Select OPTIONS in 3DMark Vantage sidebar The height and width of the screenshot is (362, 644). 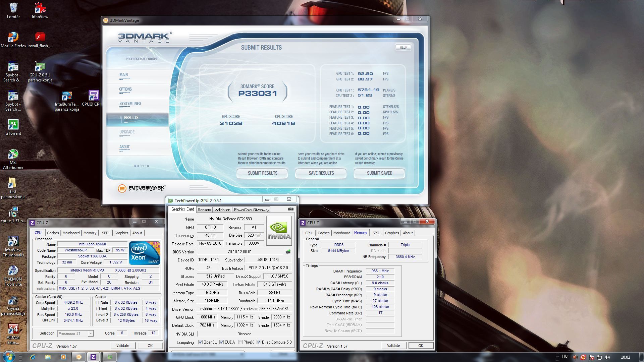[x=125, y=89]
